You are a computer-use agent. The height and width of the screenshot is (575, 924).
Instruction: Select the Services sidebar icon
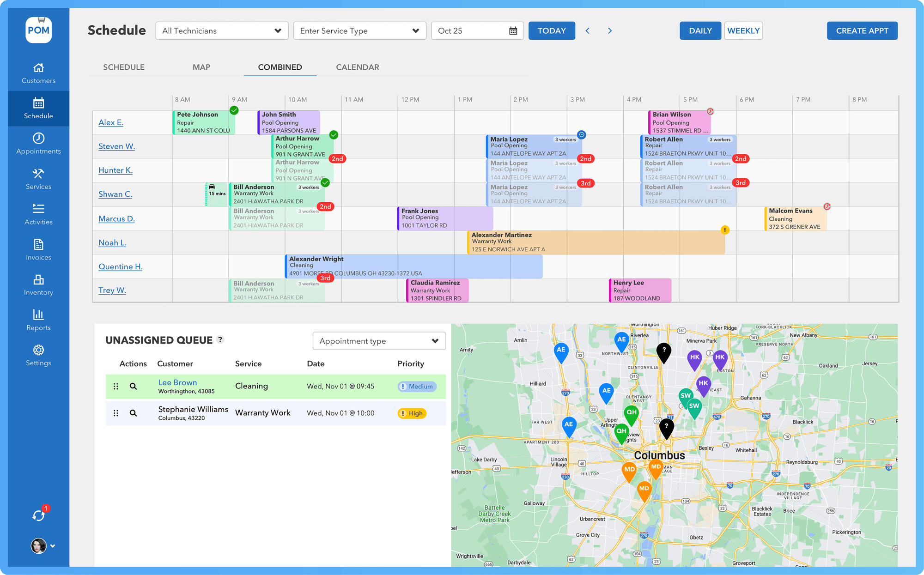coord(38,178)
